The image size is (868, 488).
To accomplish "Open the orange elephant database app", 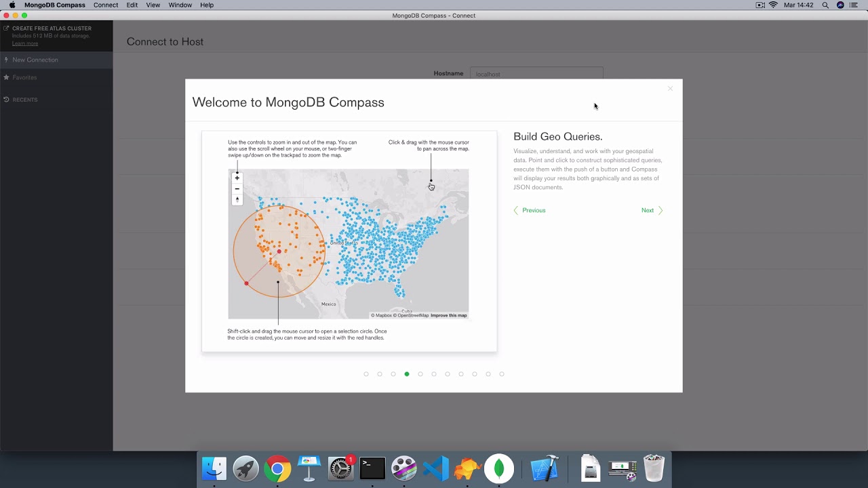I will pos(467,468).
